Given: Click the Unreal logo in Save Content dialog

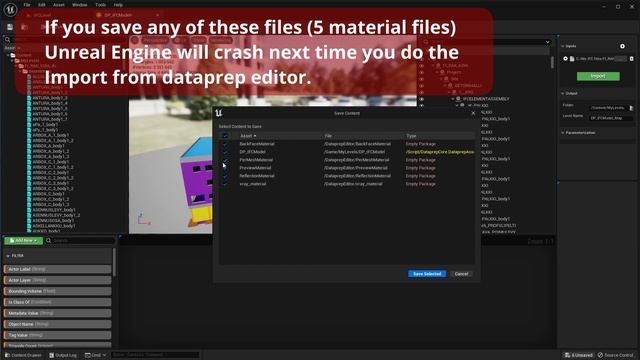Looking at the screenshot, I should [x=218, y=113].
